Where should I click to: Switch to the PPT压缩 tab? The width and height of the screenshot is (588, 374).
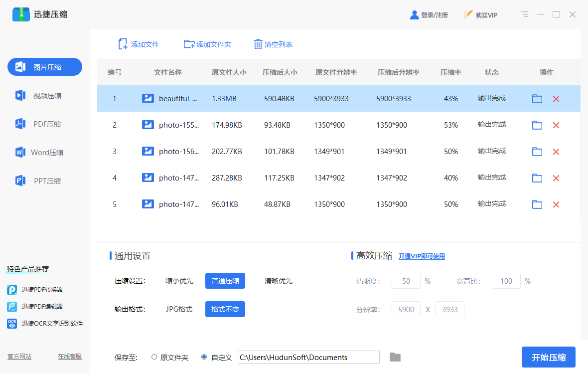click(45, 181)
